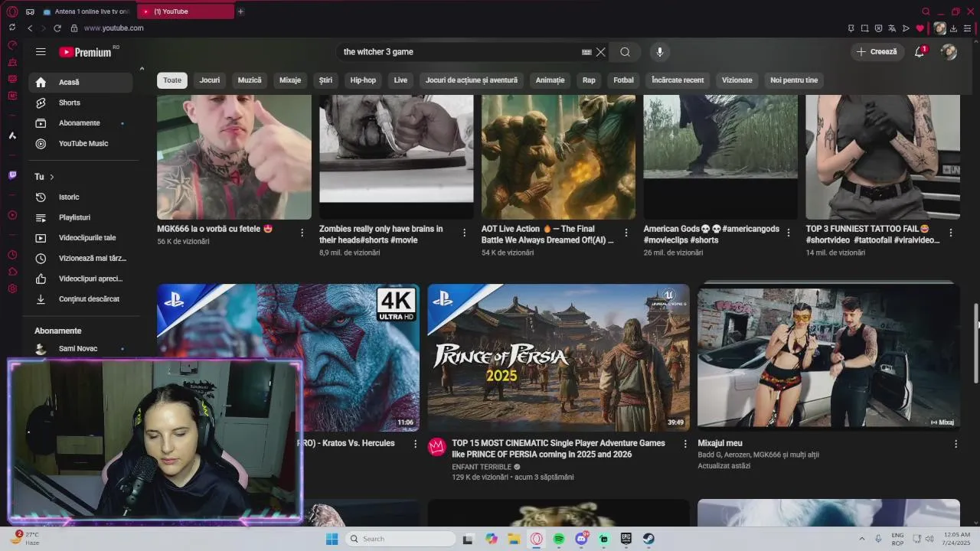Select the Hip-hop filter chip
The height and width of the screenshot is (551, 980).
[363, 80]
